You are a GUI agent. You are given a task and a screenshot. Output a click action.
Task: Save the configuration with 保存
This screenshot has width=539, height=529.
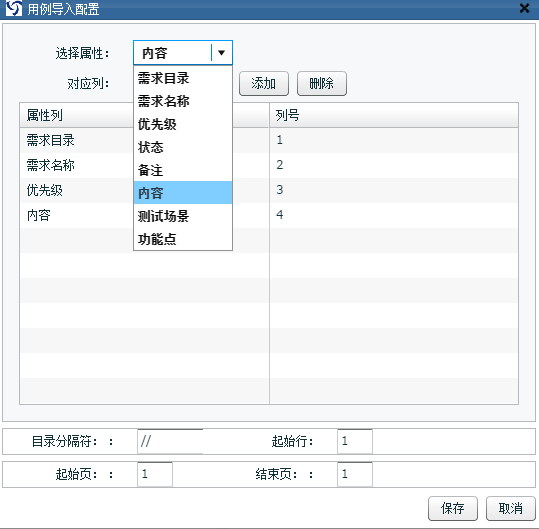pyautogui.click(x=453, y=508)
